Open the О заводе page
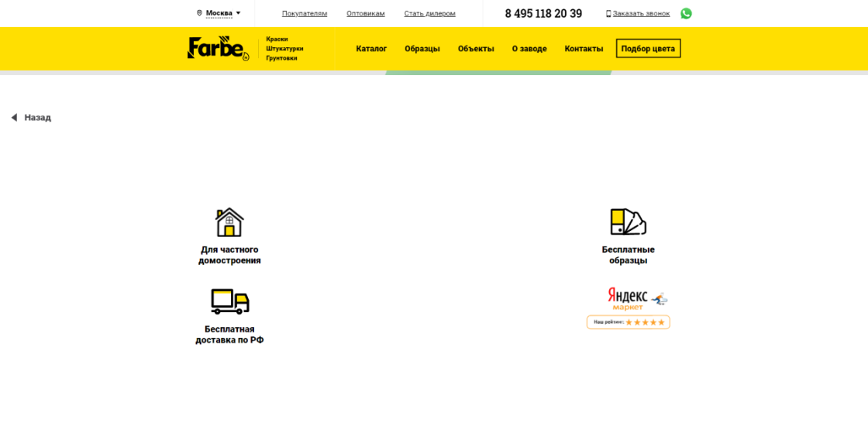 point(529,49)
